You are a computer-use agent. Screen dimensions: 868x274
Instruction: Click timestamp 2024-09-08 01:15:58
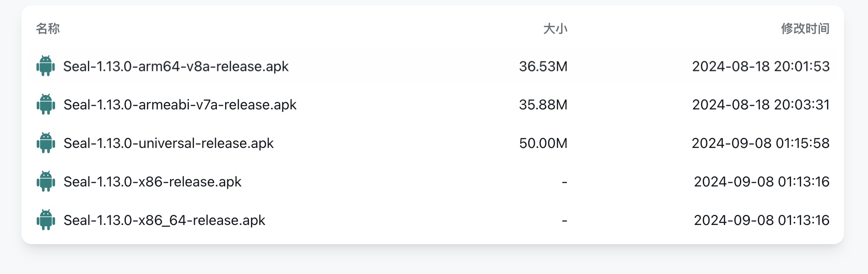(760, 144)
